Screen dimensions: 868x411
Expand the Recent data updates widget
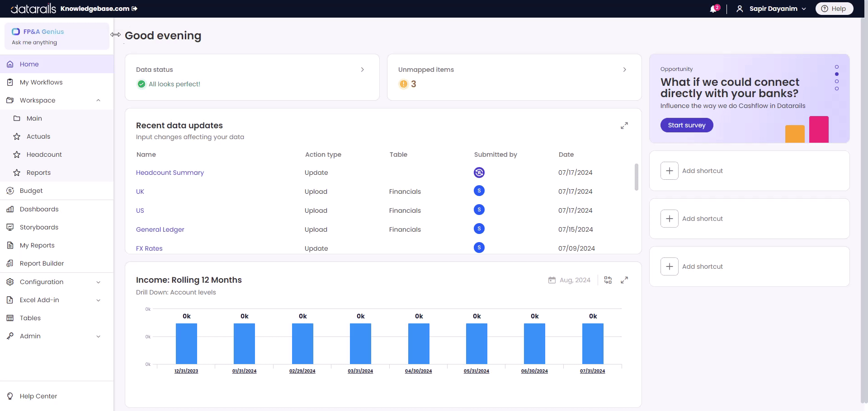[x=624, y=126]
